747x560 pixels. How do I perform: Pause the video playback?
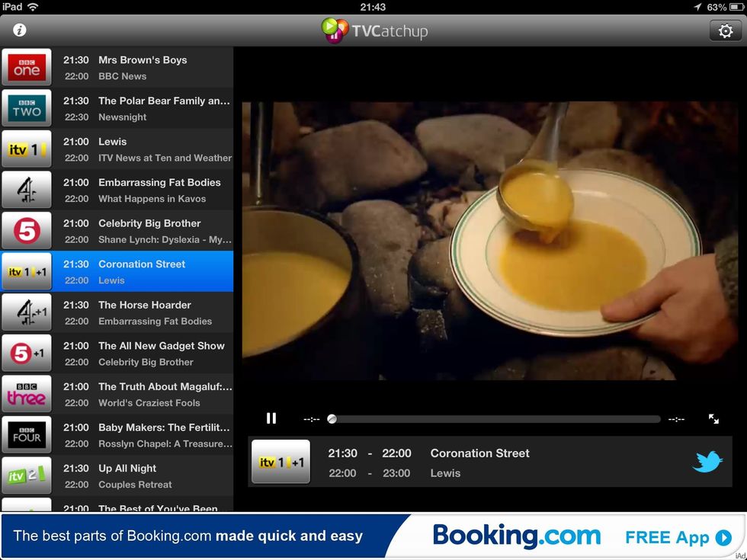pyautogui.click(x=271, y=418)
